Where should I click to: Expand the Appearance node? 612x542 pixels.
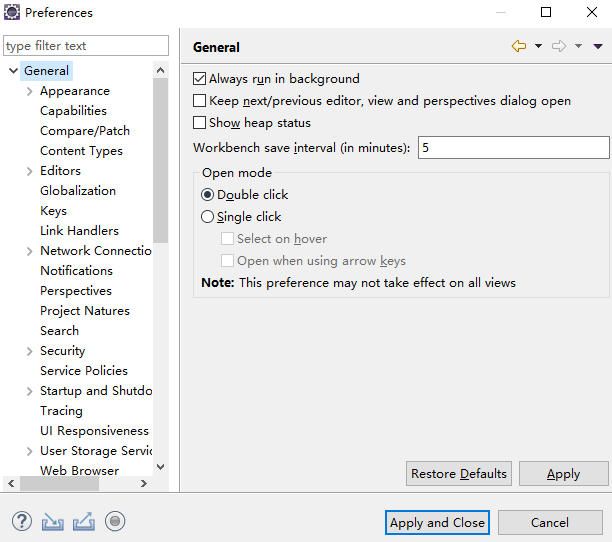pyautogui.click(x=30, y=91)
